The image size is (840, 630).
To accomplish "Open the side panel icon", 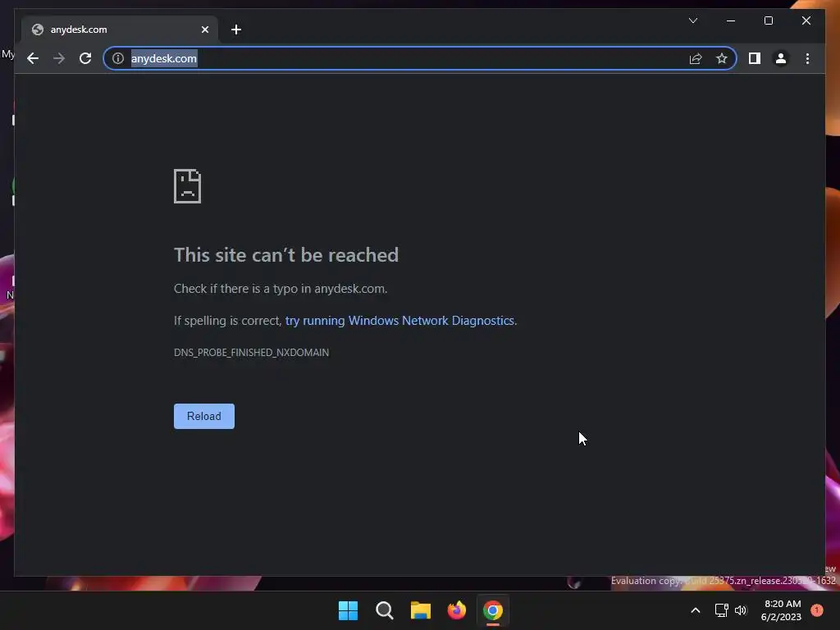I will [x=755, y=58].
